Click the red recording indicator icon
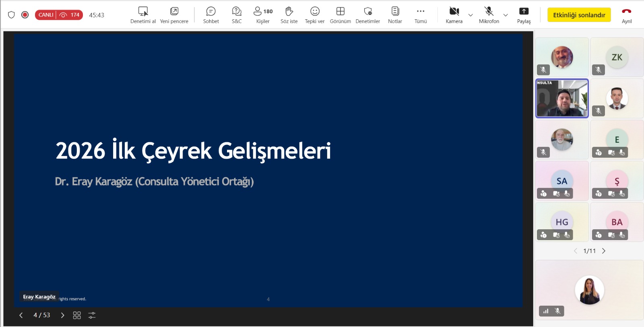This screenshot has height=327, width=644. 25,15
